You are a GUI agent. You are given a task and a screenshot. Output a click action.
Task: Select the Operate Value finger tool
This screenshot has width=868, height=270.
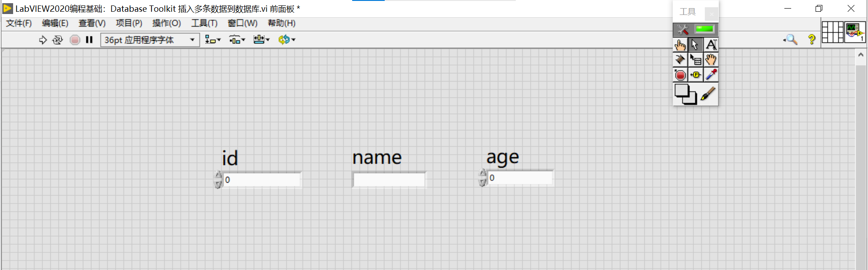point(680,44)
